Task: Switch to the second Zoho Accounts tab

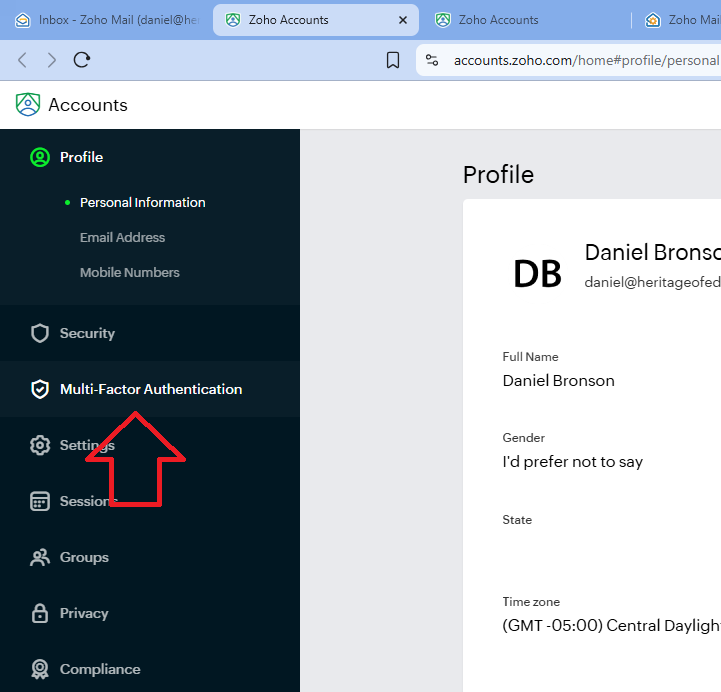Action: (524, 20)
